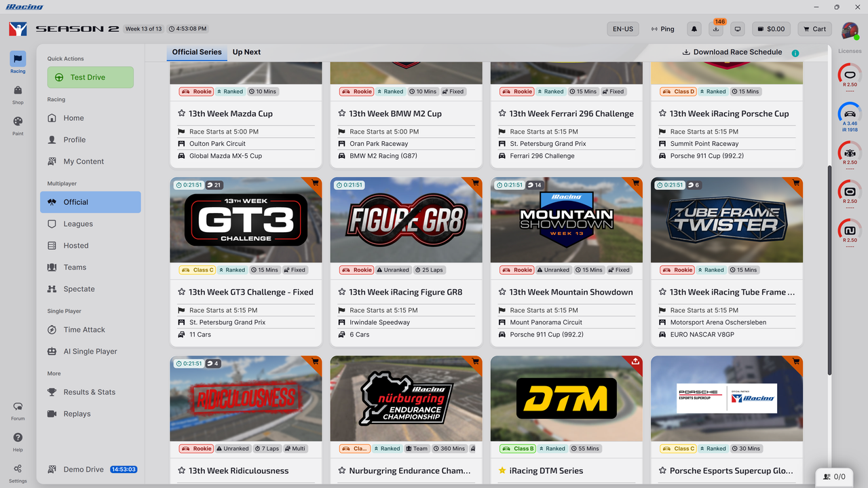Open the Racing section in left rail

[x=18, y=62]
